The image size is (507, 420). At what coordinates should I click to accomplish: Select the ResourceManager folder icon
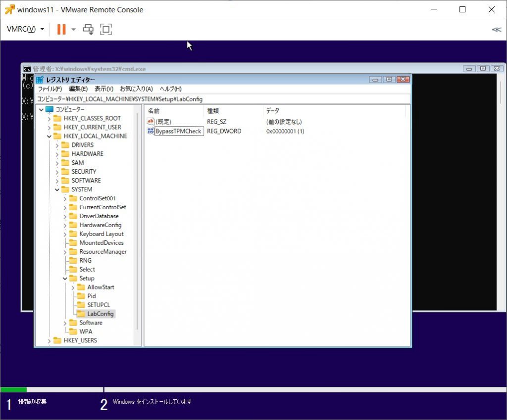point(73,251)
